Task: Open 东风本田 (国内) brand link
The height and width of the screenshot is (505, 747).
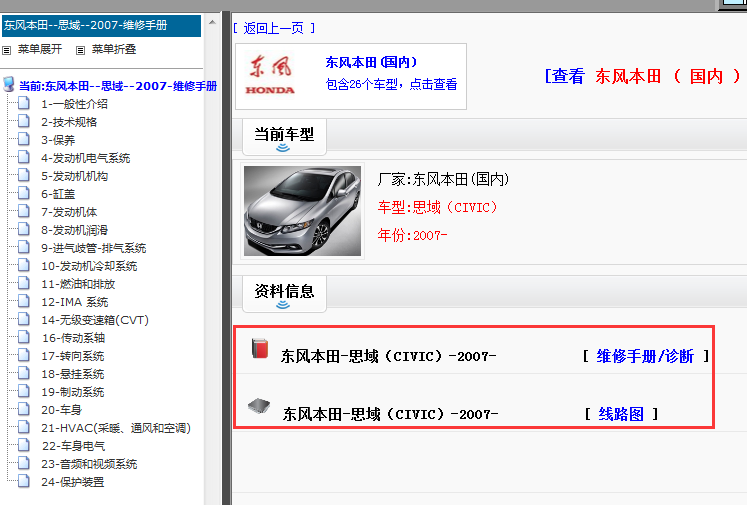Action: coord(371,62)
